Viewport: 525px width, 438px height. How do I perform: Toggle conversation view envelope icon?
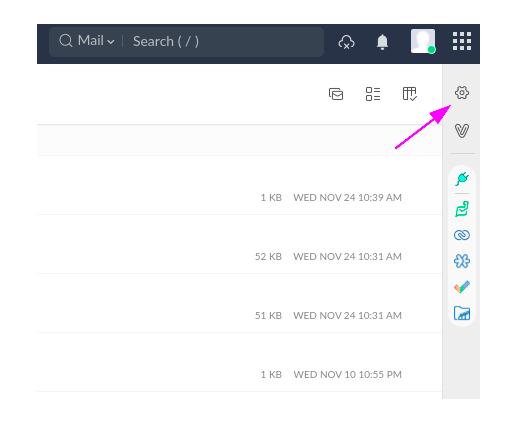(336, 94)
